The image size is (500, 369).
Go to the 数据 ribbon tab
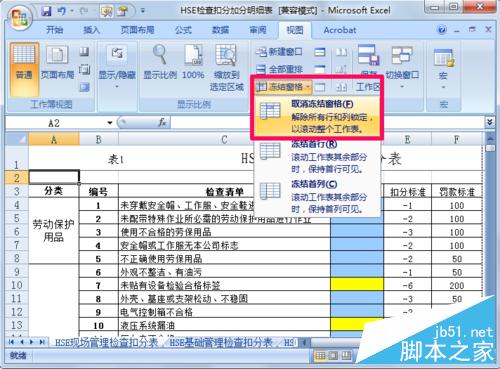pos(220,30)
